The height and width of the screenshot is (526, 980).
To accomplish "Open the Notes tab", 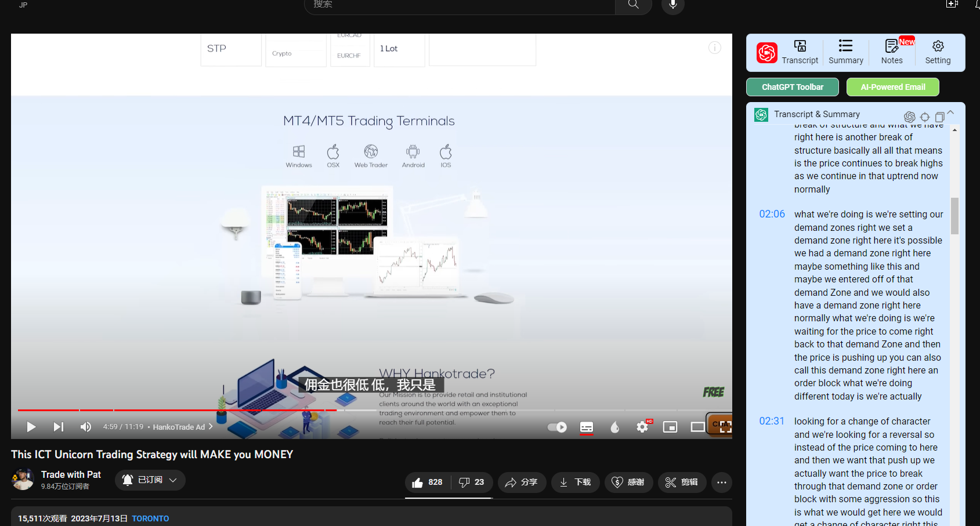I will point(892,52).
